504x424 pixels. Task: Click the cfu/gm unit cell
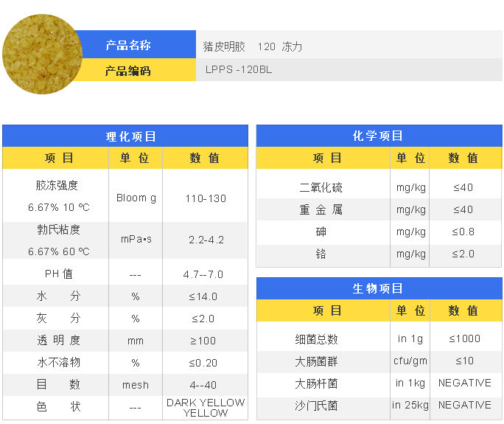[410, 361]
